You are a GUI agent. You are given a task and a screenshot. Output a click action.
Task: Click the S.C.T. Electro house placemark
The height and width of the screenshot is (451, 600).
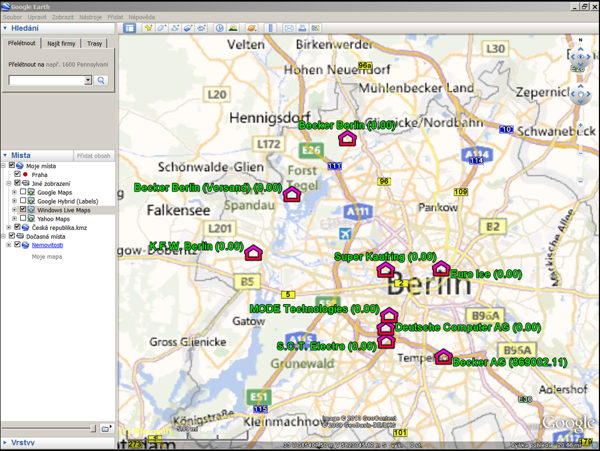click(386, 341)
